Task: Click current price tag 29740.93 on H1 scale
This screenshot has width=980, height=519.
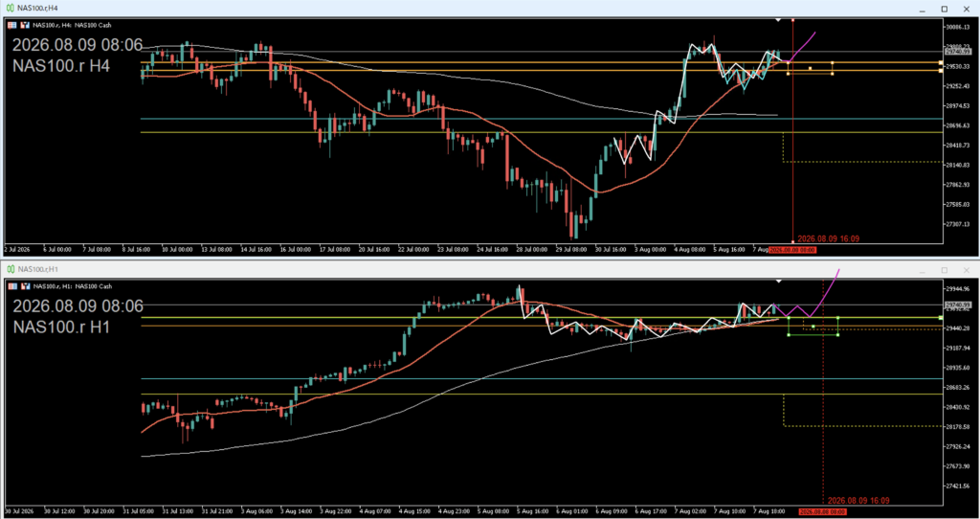Action: tap(957, 305)
